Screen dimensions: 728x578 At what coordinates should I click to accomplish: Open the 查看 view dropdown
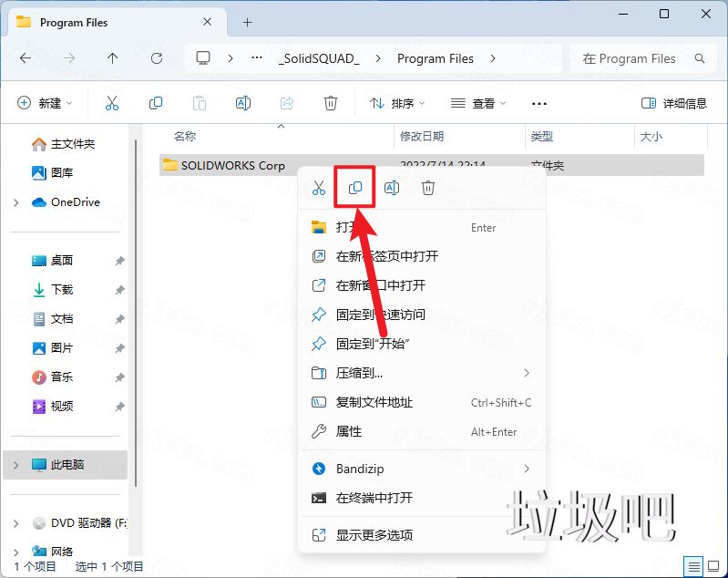478,103
